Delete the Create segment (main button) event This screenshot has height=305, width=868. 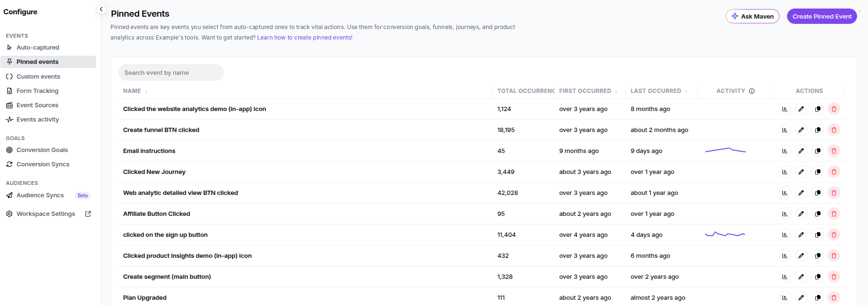(834, 277)
